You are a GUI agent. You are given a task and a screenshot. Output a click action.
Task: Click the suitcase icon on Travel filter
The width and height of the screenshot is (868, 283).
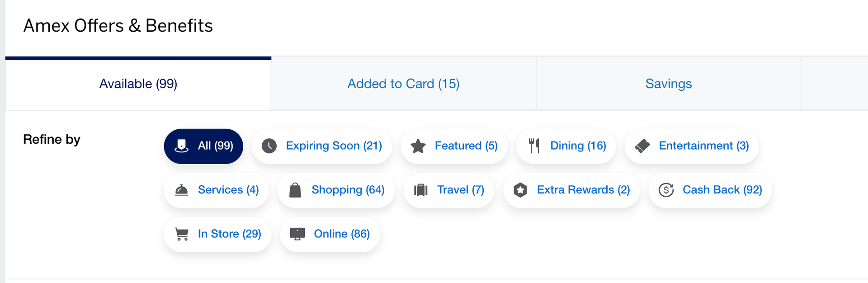[422, 190]
